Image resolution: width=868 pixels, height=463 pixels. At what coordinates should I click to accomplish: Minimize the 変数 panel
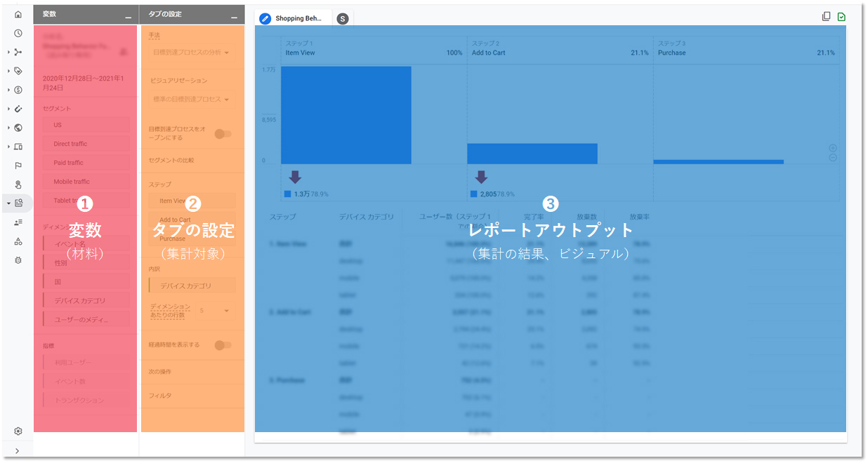(x=128, y=15)
